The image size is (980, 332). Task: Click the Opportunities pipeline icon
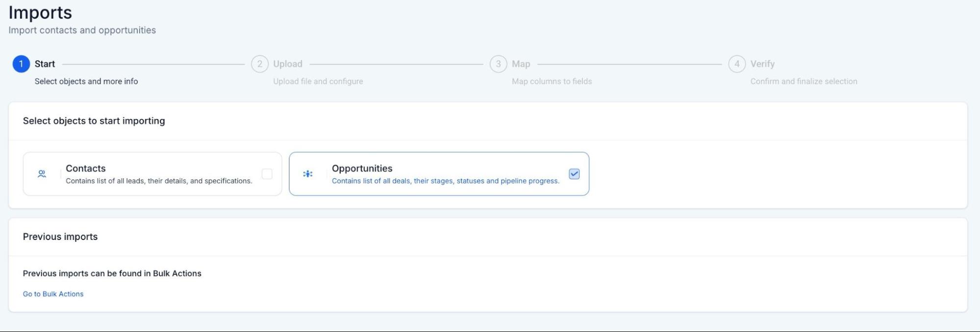308,174
